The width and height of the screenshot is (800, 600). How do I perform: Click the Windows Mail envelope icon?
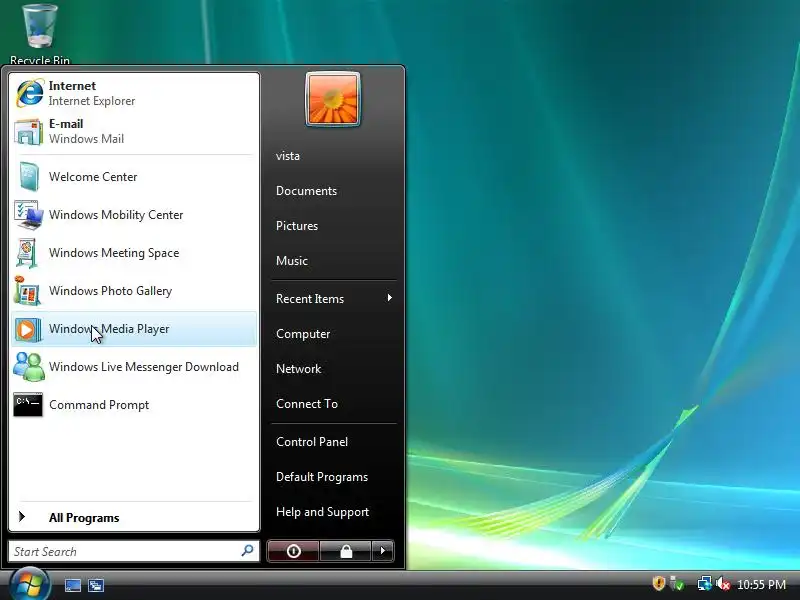coord(29,132)
